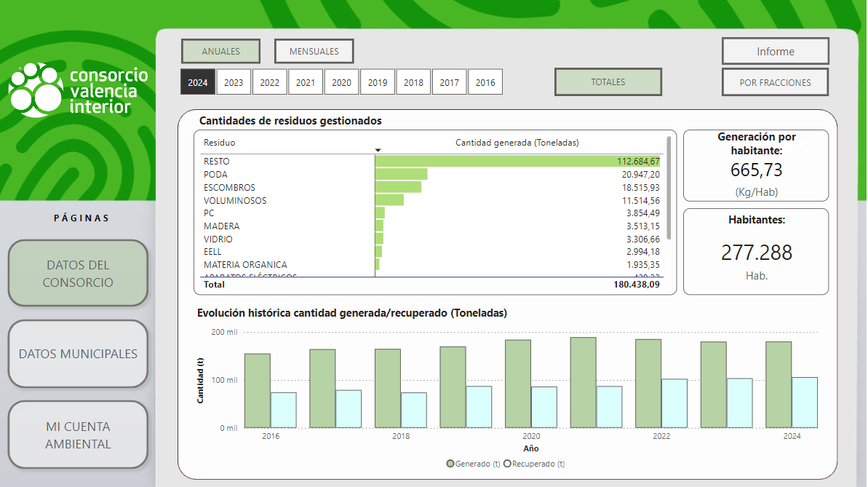Click the sort arrow under column header
This screenshot has height=487, width=868.
[x=378, y=150]
